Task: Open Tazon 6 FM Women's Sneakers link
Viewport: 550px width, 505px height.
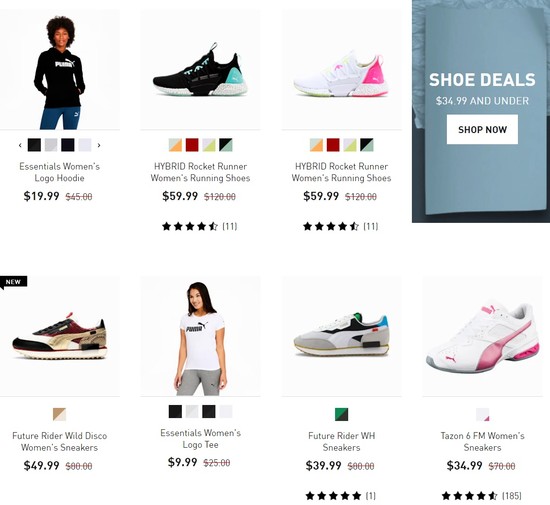Action: click(482, 442)
